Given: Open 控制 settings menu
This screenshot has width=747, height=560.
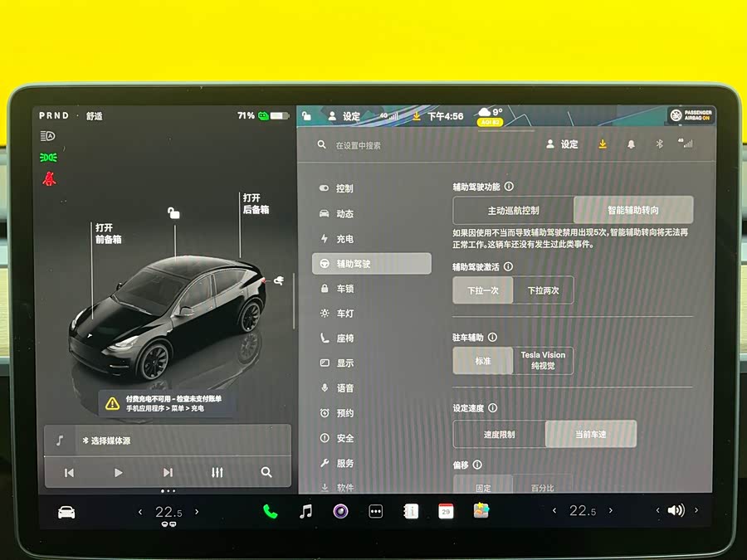Looking at the screenshot, I should point(372,188).
